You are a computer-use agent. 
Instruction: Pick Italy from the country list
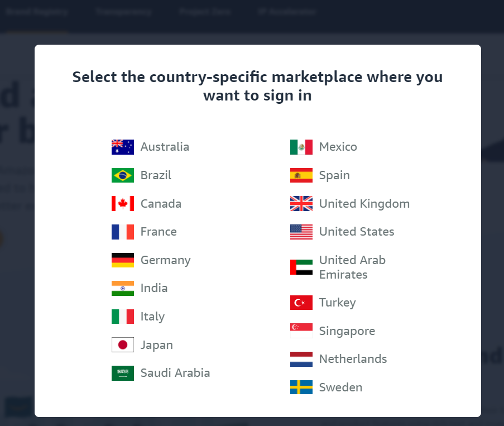point(152,317)
